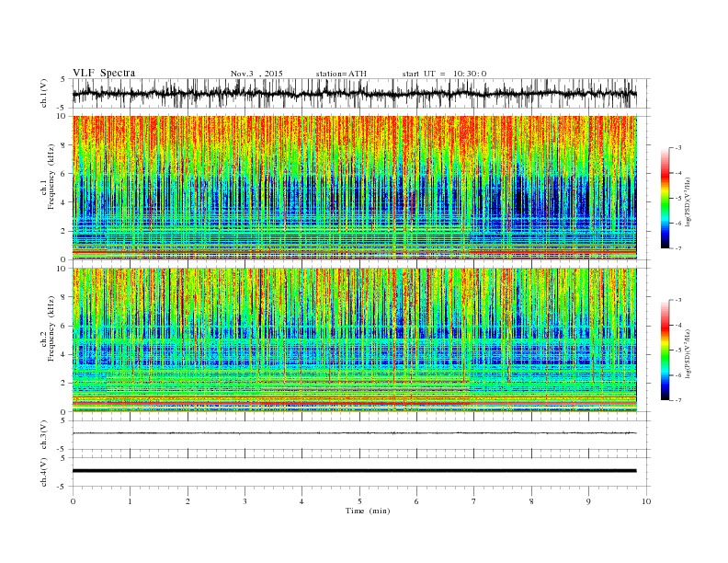
Task: Select the "ch.3(V)" axis label
Action: coord(44,435)
